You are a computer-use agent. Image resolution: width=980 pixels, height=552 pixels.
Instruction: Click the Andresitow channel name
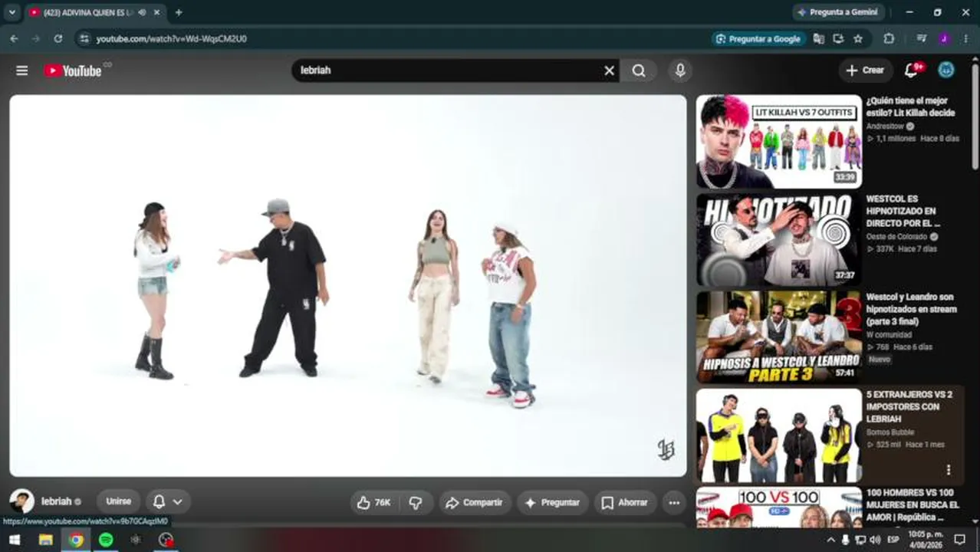885,127
